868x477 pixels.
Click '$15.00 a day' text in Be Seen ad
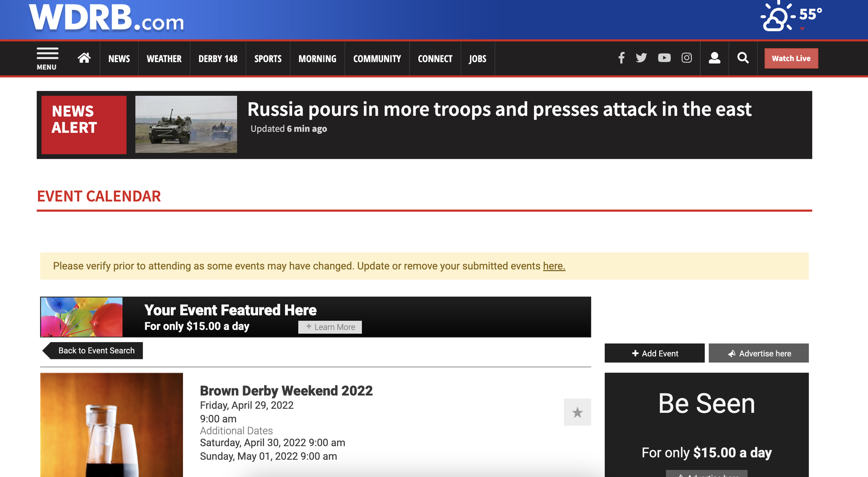[733, 453]
